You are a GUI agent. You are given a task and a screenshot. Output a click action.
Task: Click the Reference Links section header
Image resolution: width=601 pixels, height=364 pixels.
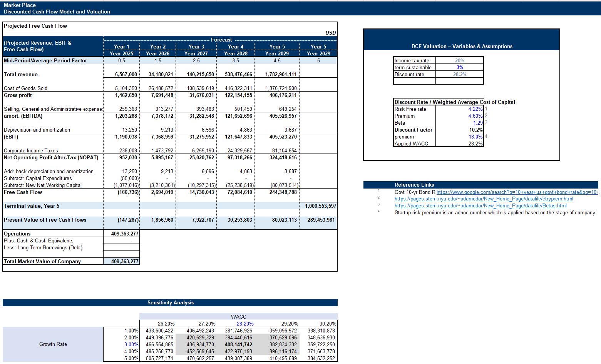coord(414,185)
